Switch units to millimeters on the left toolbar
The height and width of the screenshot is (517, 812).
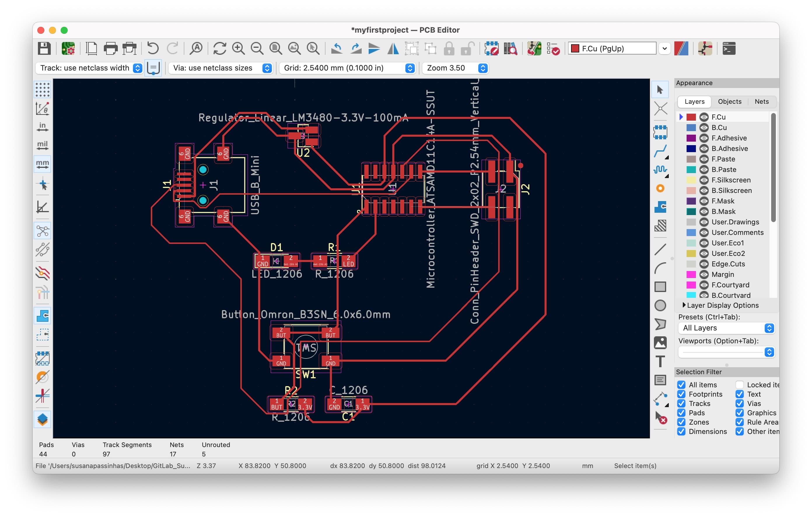(43, 164)
